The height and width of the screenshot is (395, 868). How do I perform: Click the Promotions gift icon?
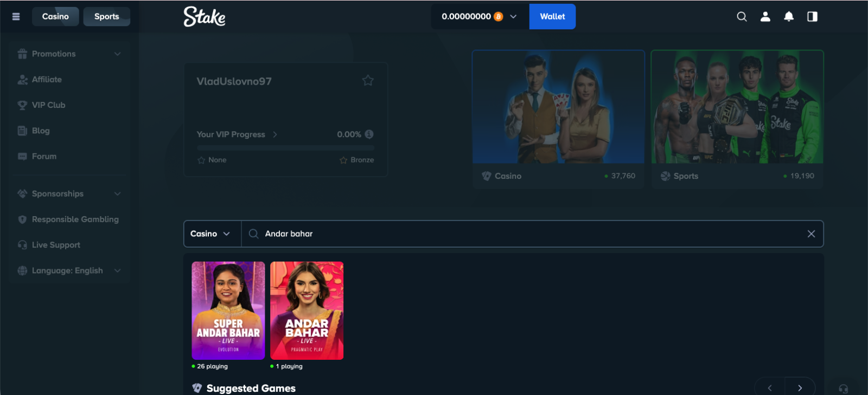[x=22, y=54]
